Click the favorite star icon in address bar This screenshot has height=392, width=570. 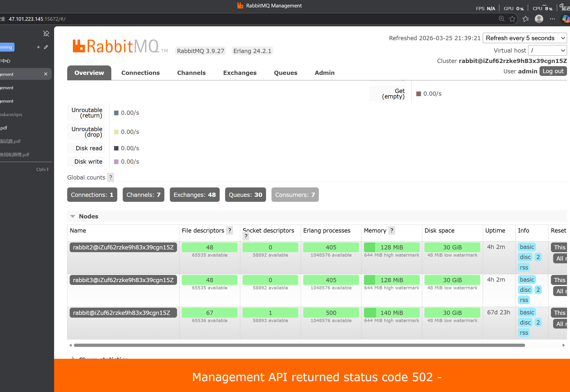(x=512, y=19)
